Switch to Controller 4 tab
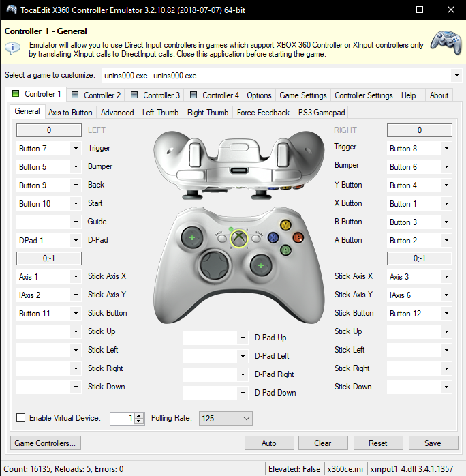The image size is (466, 476). coord(215,95)
